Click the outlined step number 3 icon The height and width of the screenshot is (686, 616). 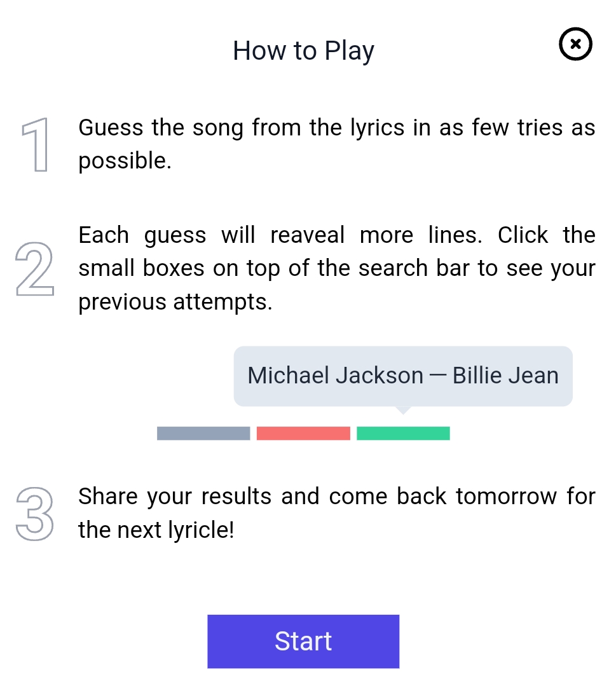click(x=34, y=514)
